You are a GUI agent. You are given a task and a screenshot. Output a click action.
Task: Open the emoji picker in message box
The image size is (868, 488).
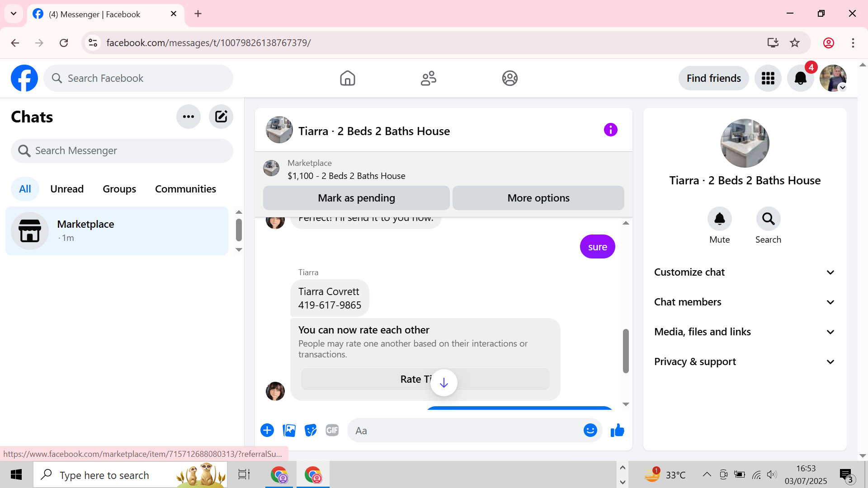(590, 431)
